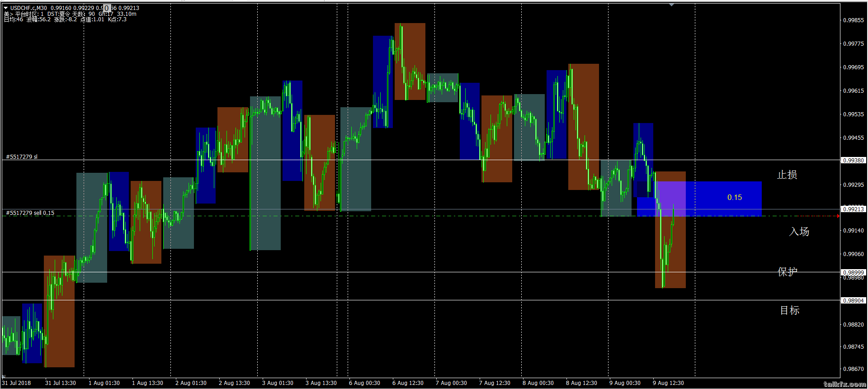The image size is (868, 389).
Task: Click the 0.99060 price scale label
Action: click(854, 254)
